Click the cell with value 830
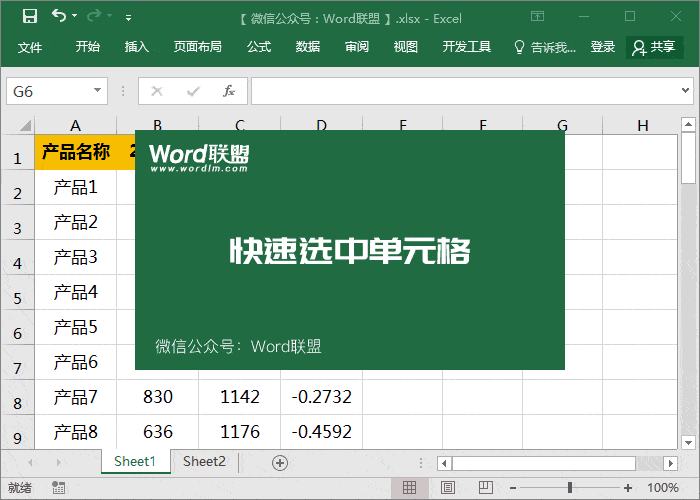This screenshot has height=500, width=700. pyautogui.click(x=158, y=397)
